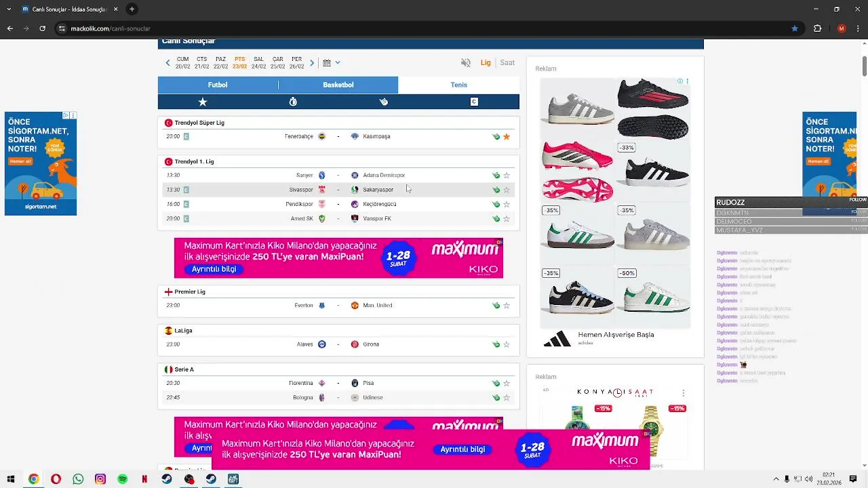The image size is (868, 488).
Task: Open the Futbol tab
Action: pyautogui.click(x=218, y=85)
